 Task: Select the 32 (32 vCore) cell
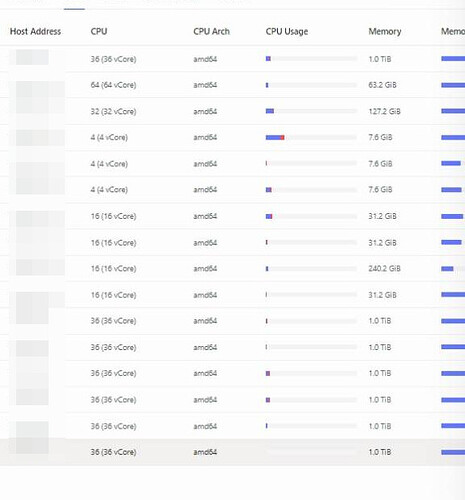[x=113, y=111]
